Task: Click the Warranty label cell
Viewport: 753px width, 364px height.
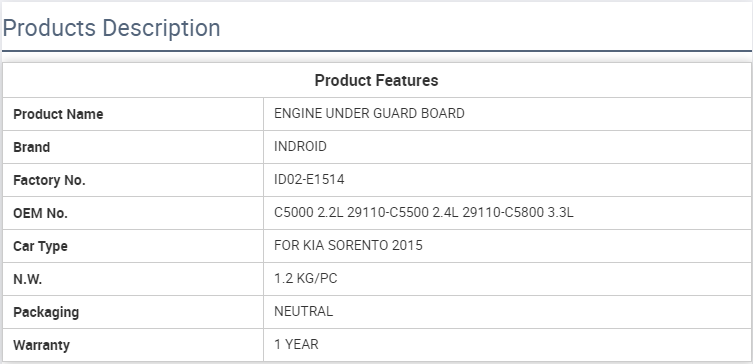Action: click(133, 345)
